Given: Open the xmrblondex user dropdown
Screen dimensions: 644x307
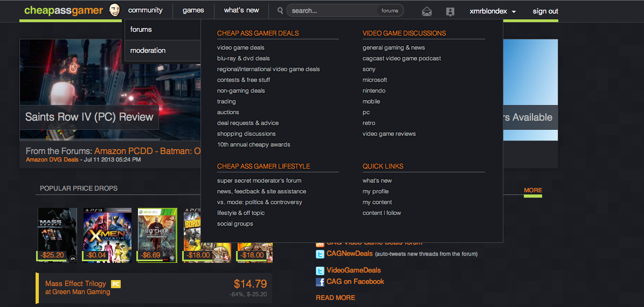Looking at the screenshot, I should tap(493, 11).
